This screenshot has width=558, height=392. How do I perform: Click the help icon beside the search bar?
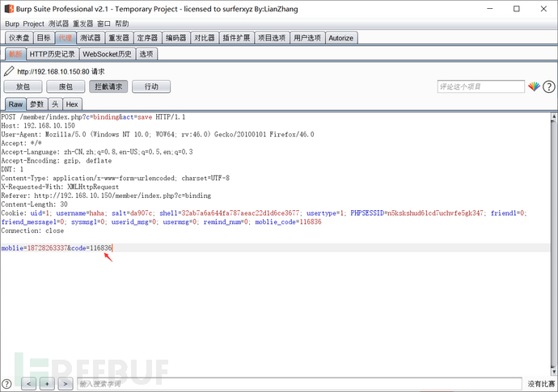coord(6,384)
